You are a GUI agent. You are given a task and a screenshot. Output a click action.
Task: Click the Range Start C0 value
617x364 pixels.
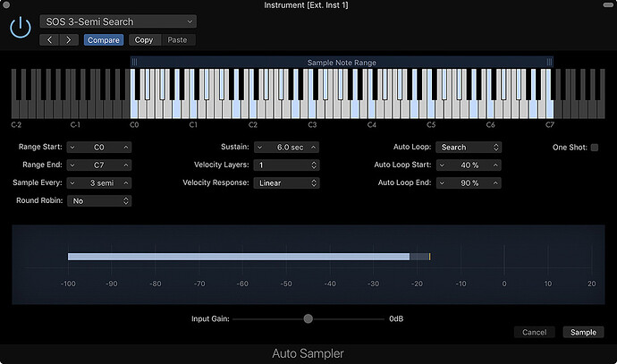coord(99,148)
